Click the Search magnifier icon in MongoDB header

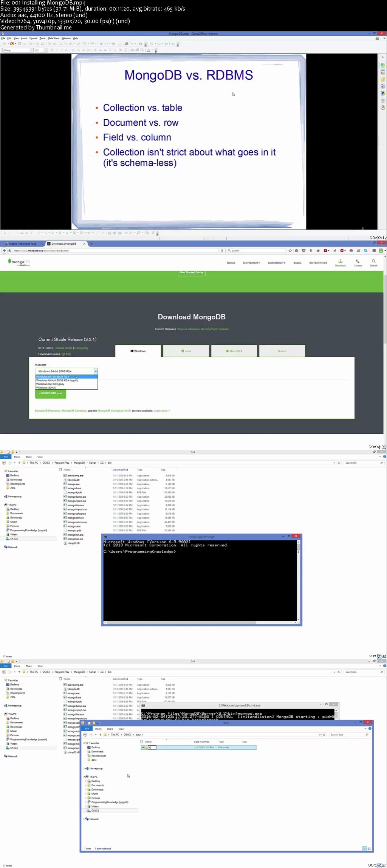click(373, 263)
